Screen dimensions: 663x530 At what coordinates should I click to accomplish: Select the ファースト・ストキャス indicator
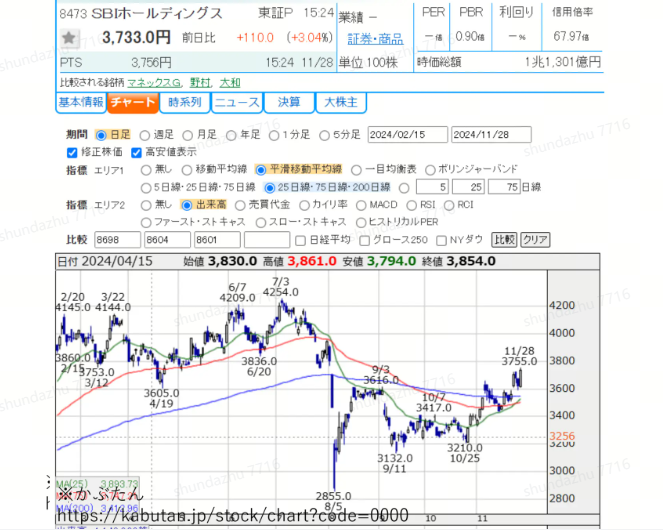pos(146,222)
